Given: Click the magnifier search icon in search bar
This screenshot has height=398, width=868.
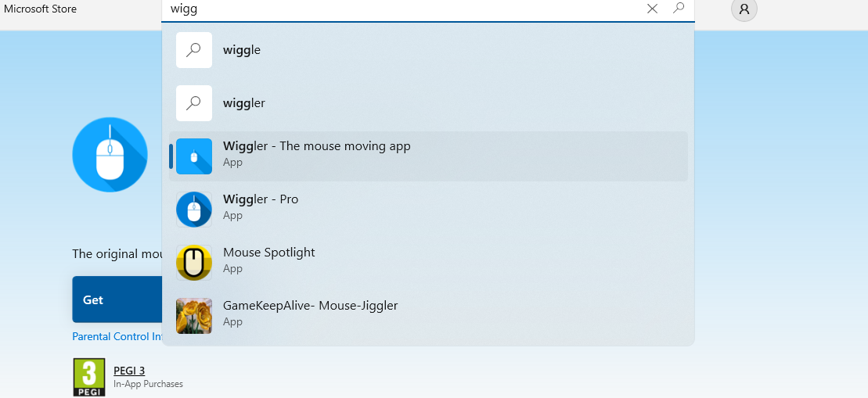Looking at the screenshot, I should 679,9.
